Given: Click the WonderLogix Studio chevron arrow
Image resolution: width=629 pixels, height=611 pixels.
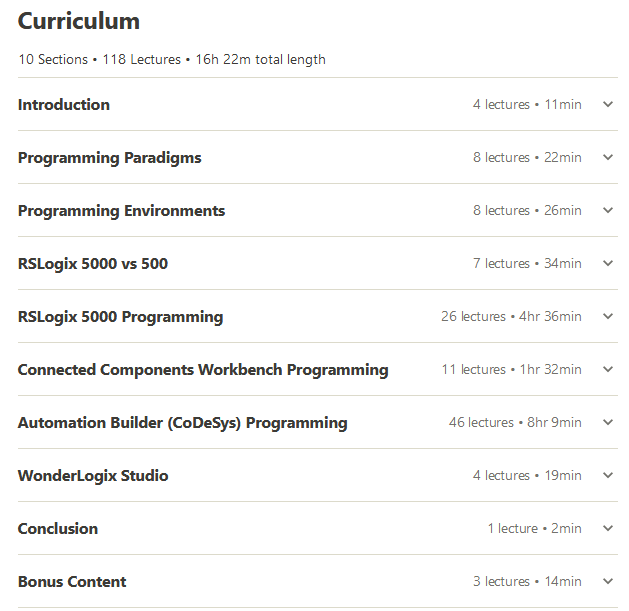Looking at the screenshot, I should click(608, 475).
